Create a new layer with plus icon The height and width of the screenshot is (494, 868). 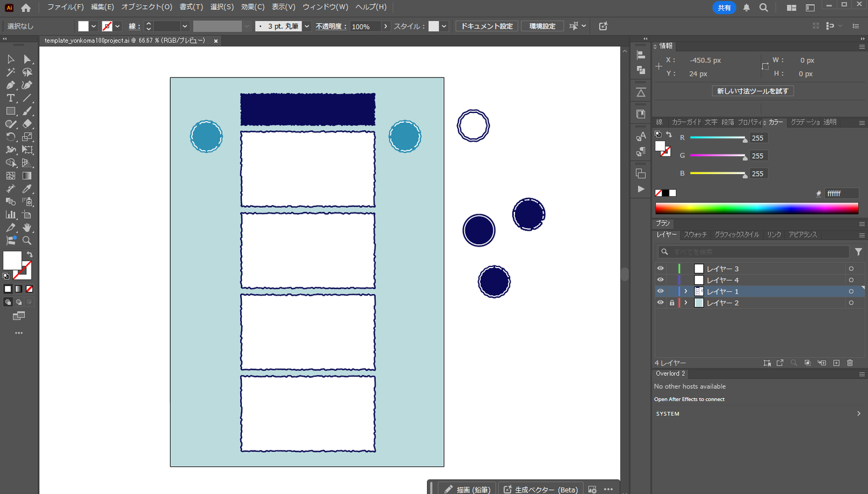836,363
